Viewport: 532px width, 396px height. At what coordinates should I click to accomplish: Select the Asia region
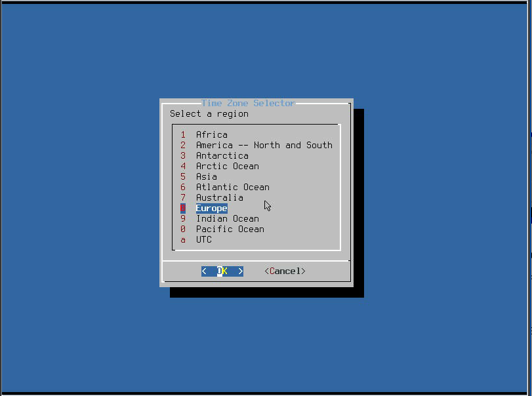(206, 176)
